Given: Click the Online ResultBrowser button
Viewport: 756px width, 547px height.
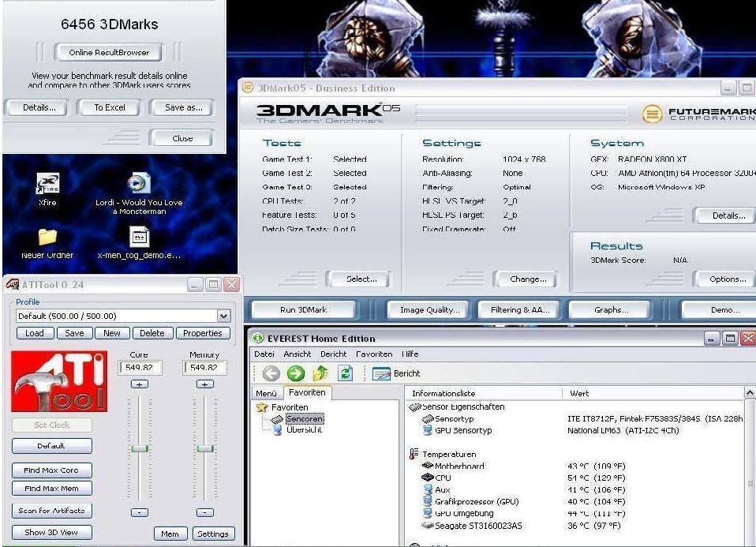Looking at the screenshot, I should [x=109, y=53].
